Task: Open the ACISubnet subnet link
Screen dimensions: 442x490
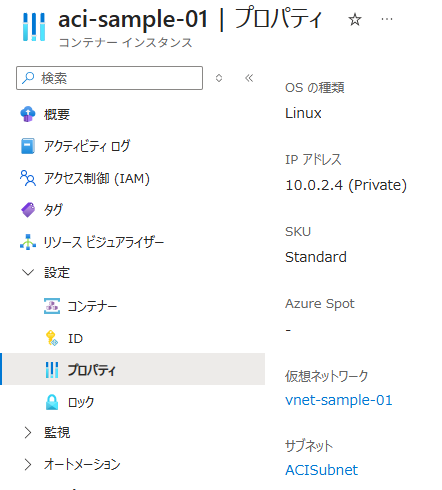Action: [x=321, y=470]
